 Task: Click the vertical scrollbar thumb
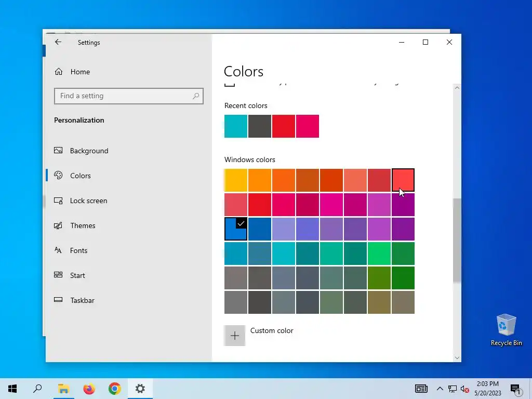[457, 240]
